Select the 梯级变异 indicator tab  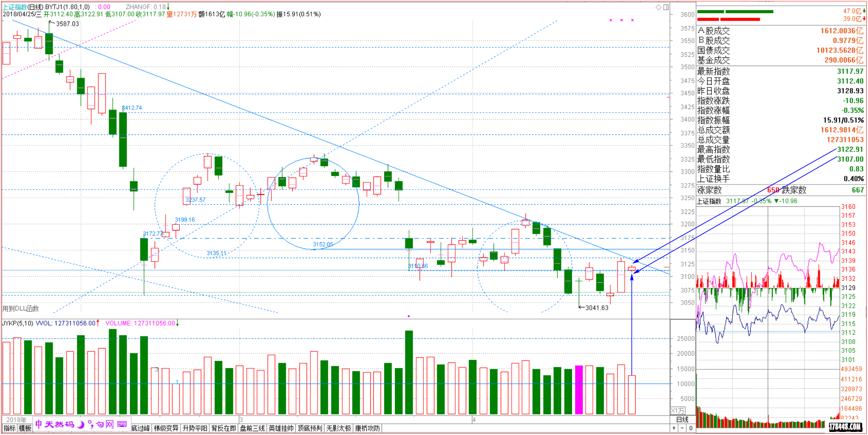[166, 428]
